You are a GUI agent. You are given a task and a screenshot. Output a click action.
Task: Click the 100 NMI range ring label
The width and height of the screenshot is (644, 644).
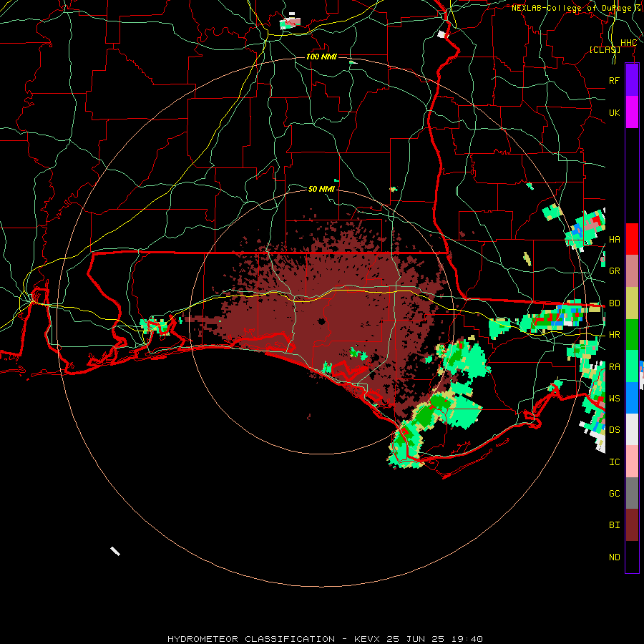click(x=321, y=57)
